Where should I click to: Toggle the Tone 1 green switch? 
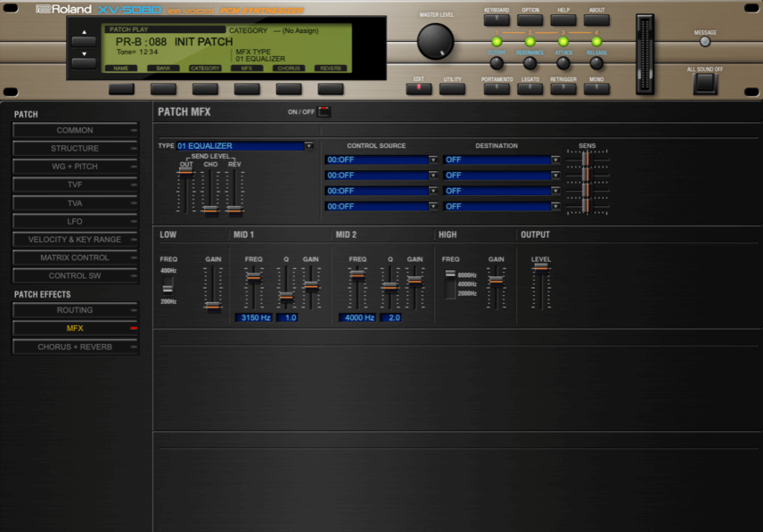pyautogui.click(x=496, y=42)
